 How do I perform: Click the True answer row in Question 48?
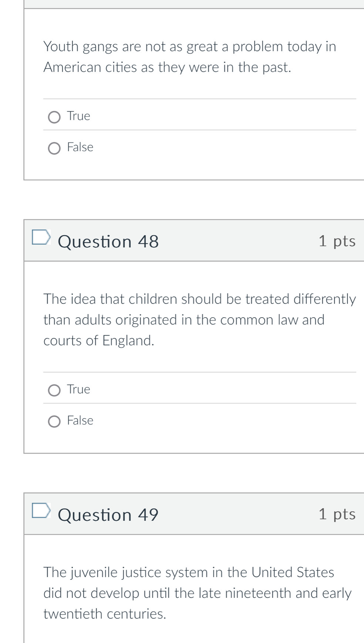point(200,388)
